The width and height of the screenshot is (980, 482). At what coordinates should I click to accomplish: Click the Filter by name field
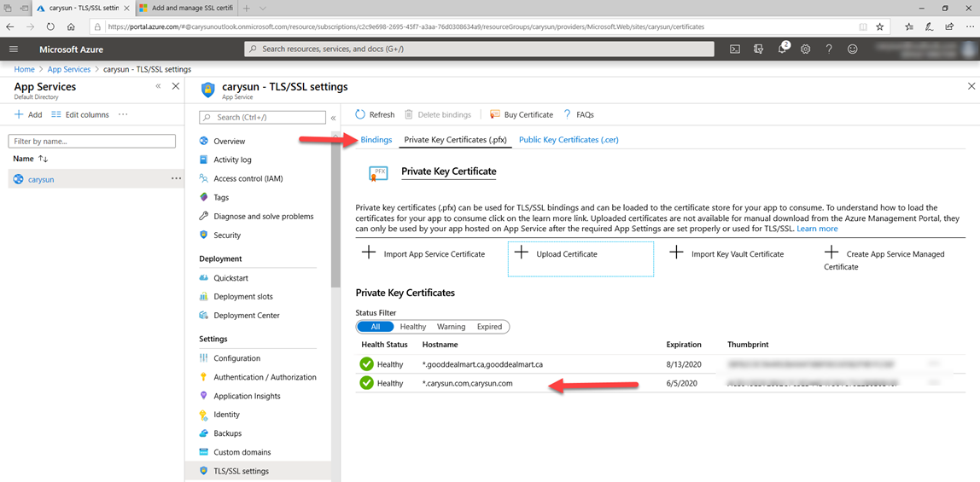(92, 142)
